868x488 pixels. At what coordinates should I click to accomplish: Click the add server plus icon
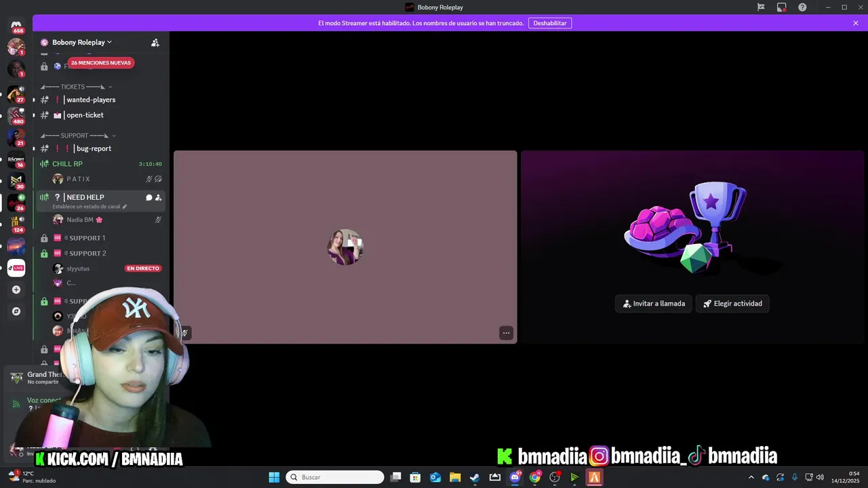[x=16, y=289]
